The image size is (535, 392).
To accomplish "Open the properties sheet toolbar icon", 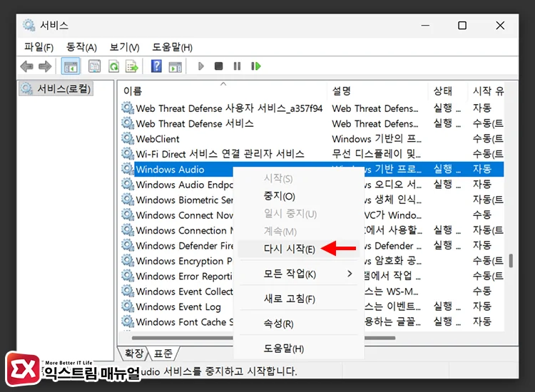I will [94, 66].
